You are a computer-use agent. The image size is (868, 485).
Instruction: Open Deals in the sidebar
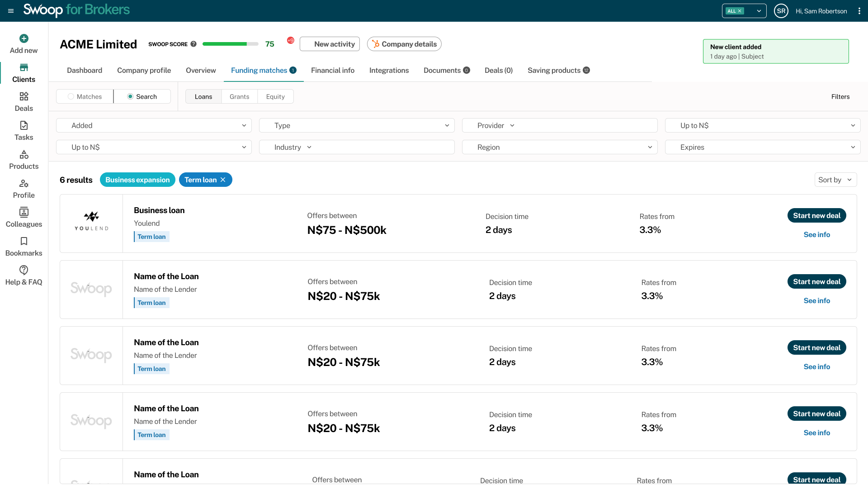click(x=24, y=102)
